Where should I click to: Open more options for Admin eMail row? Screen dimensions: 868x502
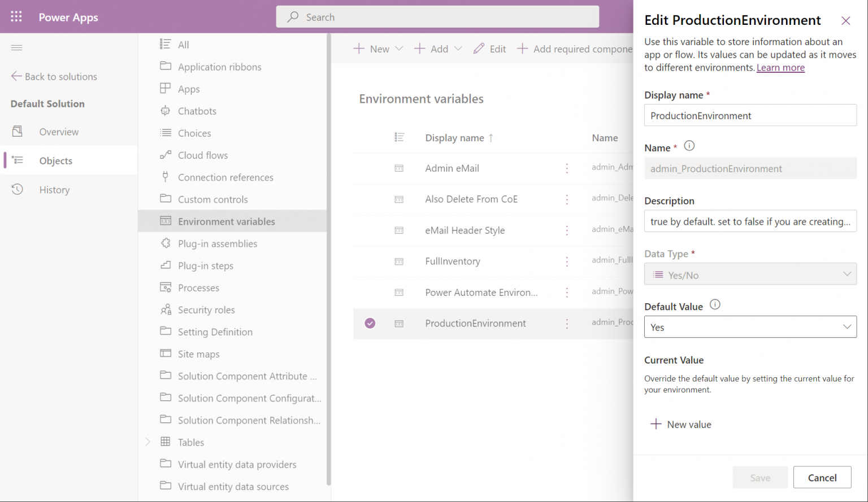[567, 168]
